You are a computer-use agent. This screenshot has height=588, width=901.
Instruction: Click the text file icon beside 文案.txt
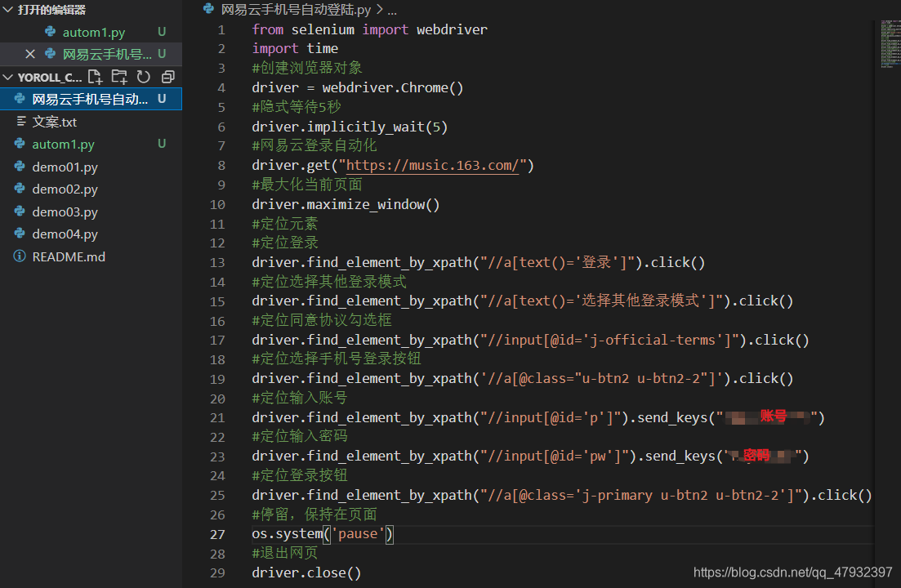point(21,121)
